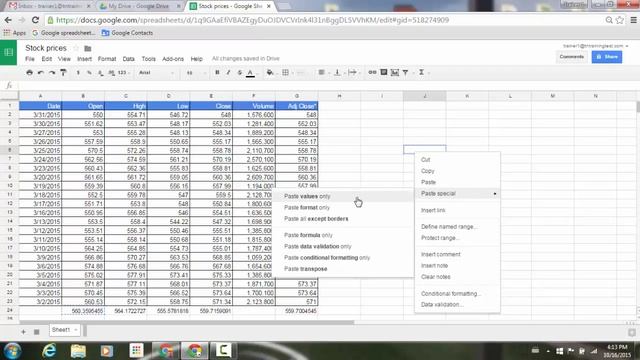This screenshot has height=360, width=640.
Task: Open the Edit menu
Action: pos(47,59)
